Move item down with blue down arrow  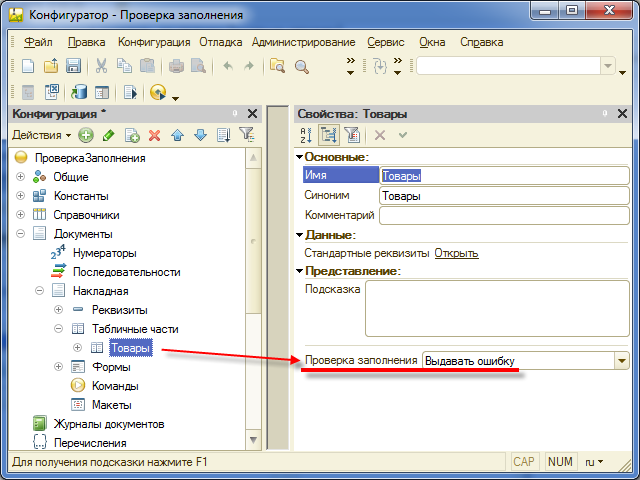pyautogui.click(x=200, y=135)
